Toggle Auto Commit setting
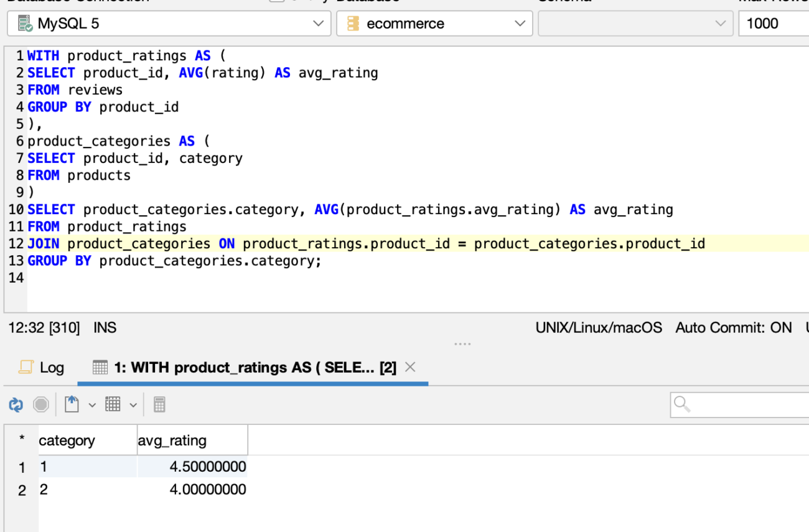The width and height of the screenshot is (809, 532). [734, 327]
